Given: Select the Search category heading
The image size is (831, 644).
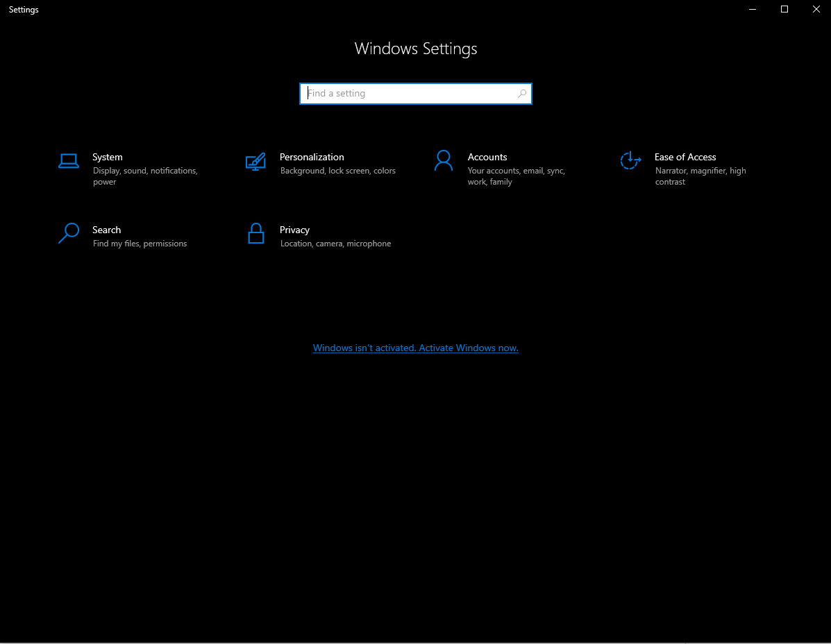Looking at the screenshot, I should 106,230.
